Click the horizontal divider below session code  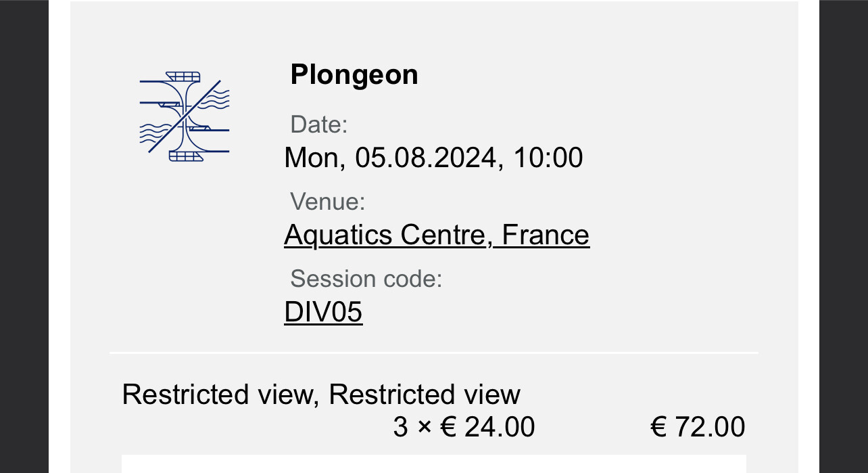[433, 353]
